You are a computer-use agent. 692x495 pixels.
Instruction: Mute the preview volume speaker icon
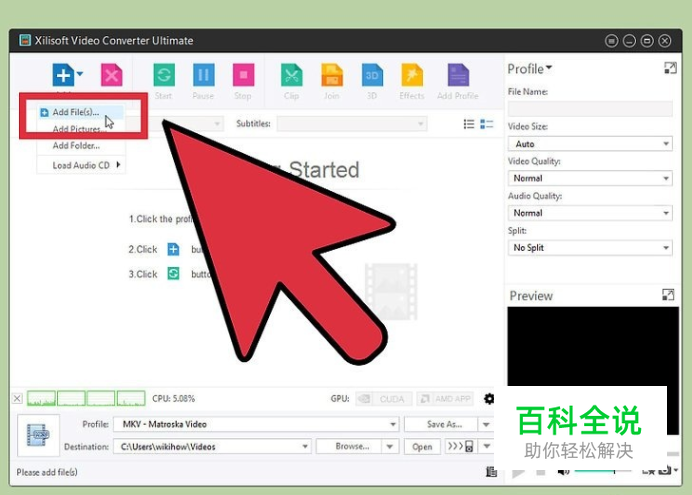tap(564, 472)
